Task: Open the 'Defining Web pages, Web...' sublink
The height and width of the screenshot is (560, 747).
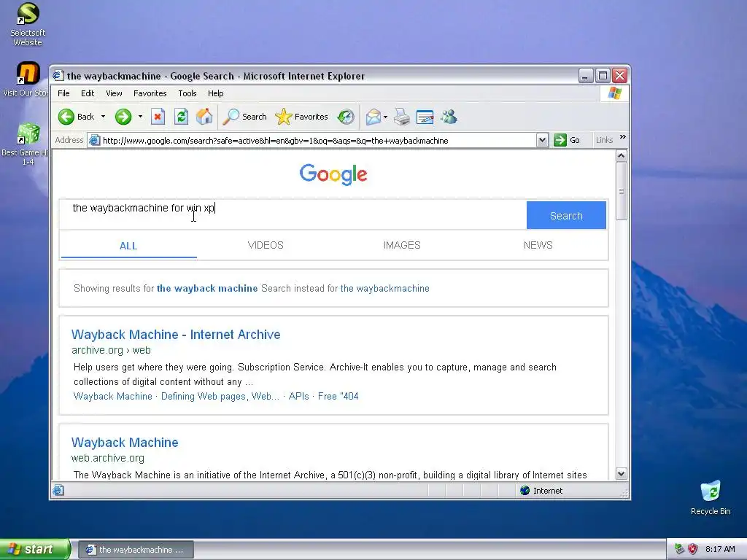Action: coord(220,396)
